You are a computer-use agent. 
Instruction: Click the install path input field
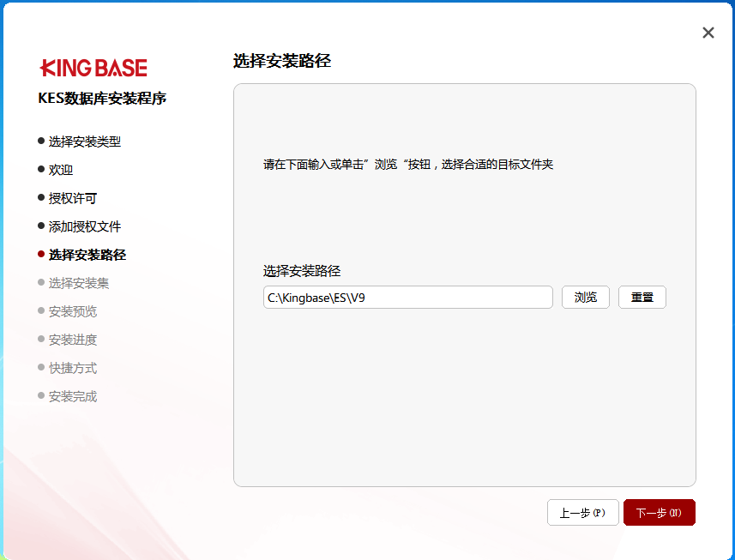408,297
